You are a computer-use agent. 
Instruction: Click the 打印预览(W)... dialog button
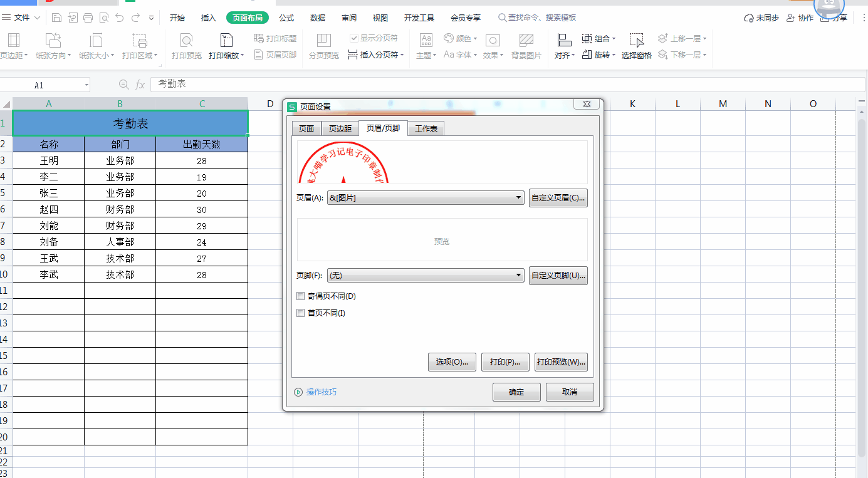[x=561, y=362]
